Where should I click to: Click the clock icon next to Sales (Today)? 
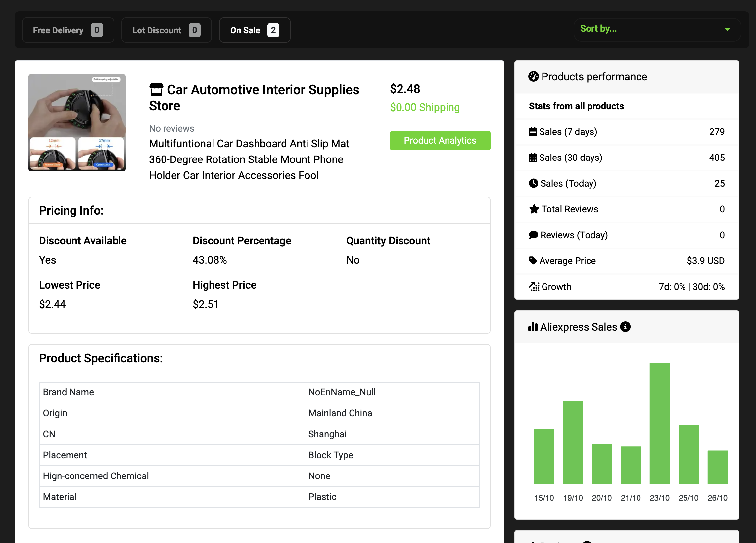click(534, 183)
